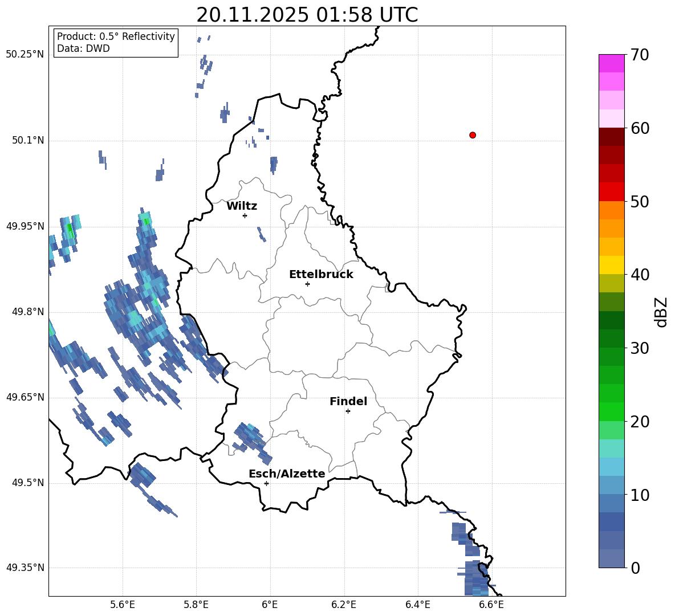Click the Findel city label
This screenshot has width=675, height=616.
tap(348, 401)
